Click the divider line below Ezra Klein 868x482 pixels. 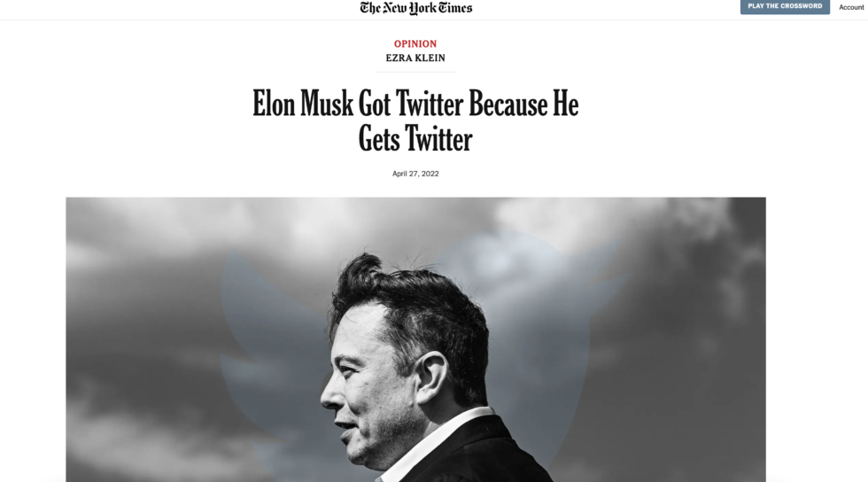[x=415, y=72]
